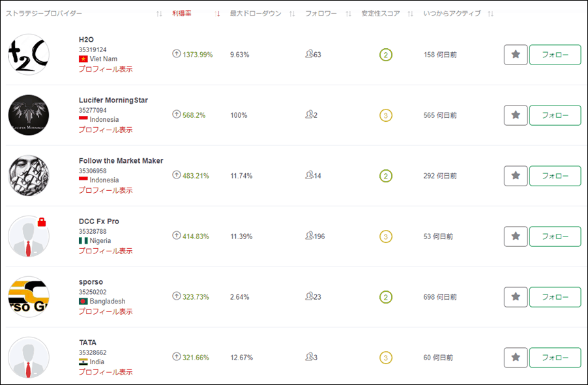Sort by 利益率 column arrow
The height and width of the screenshot is (385, 588).
click(218, 14)
